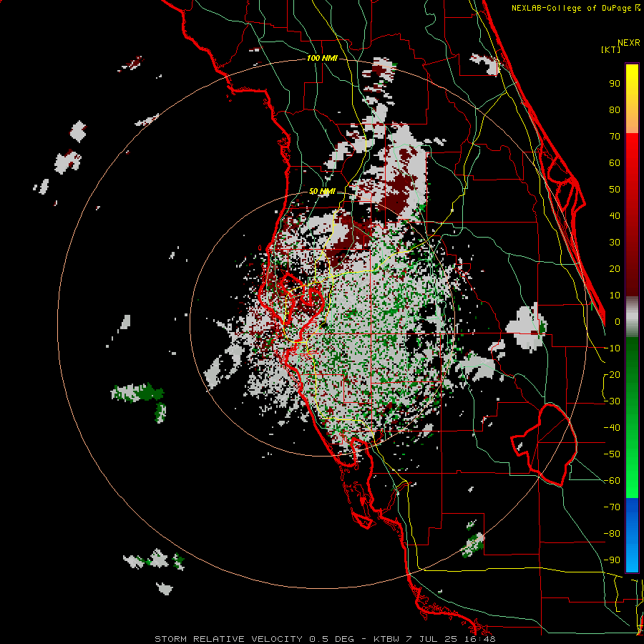The width and height of the screenshot is (644, 644).
Task: Click the positive 30 knot scale label
Action: coord(615,243)
